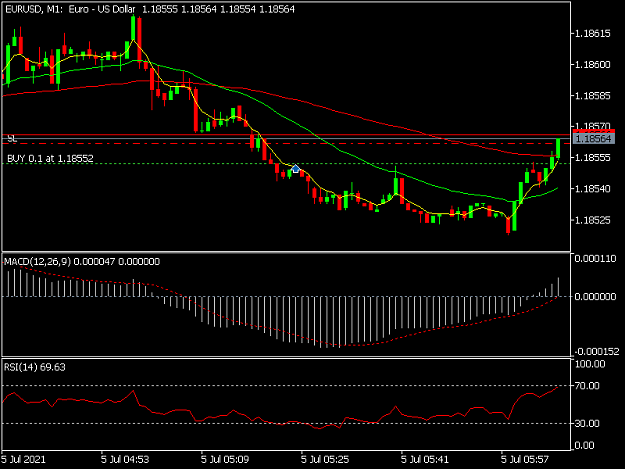
Task: Click the 1.18540 price axis label
Action: 593,188
